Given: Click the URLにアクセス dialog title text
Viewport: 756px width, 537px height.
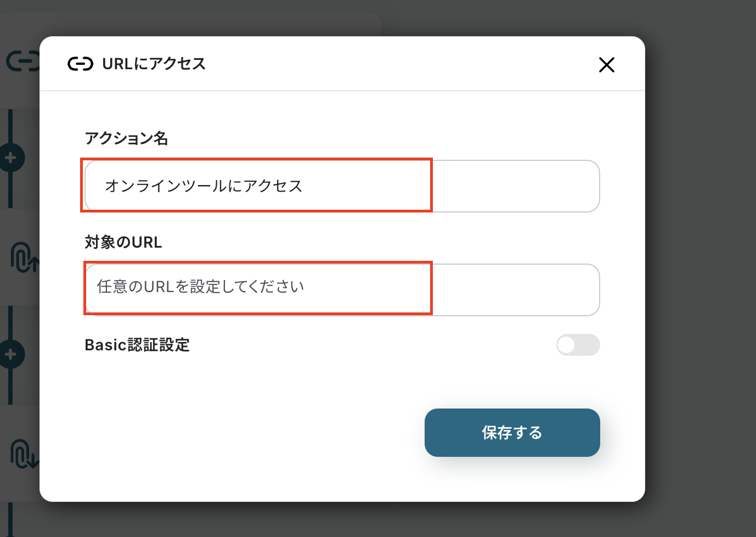Looking at the screenshot, I should click(x=154, y=64).
